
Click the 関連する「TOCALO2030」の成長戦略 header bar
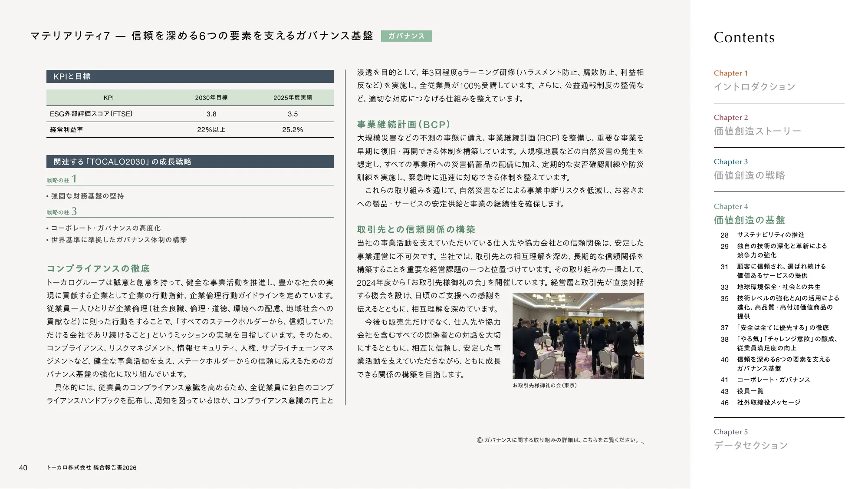tap(190, 162)
